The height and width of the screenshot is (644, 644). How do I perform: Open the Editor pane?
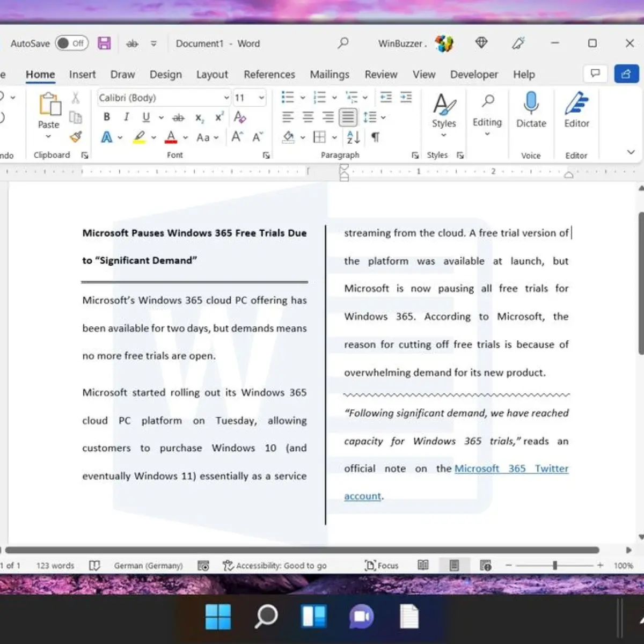tap(577, 110)
